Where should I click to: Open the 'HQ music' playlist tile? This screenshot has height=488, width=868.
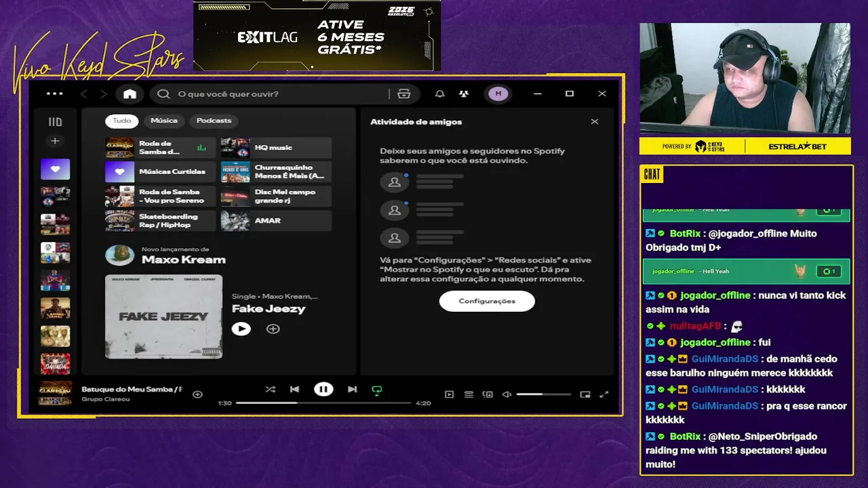click(x=276, y=148)
